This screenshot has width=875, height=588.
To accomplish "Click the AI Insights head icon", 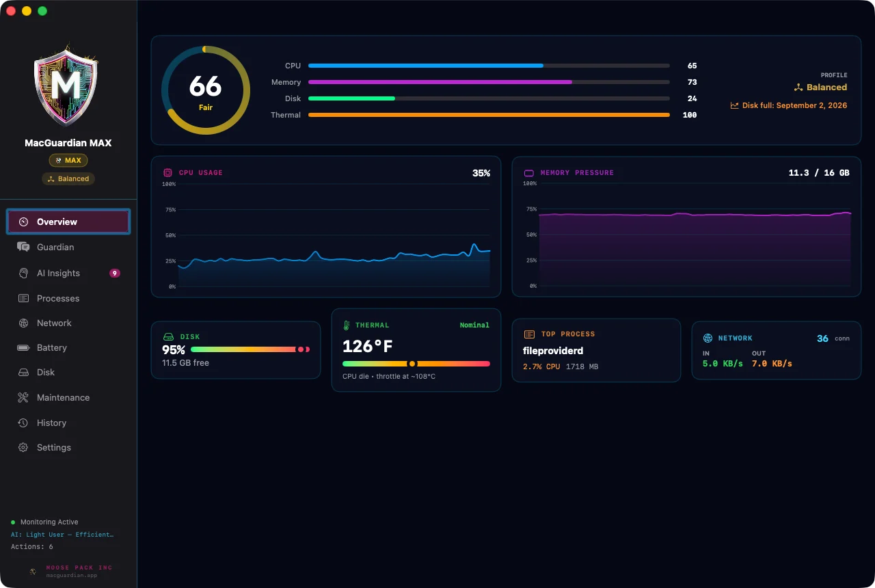I will pos(23,273).
